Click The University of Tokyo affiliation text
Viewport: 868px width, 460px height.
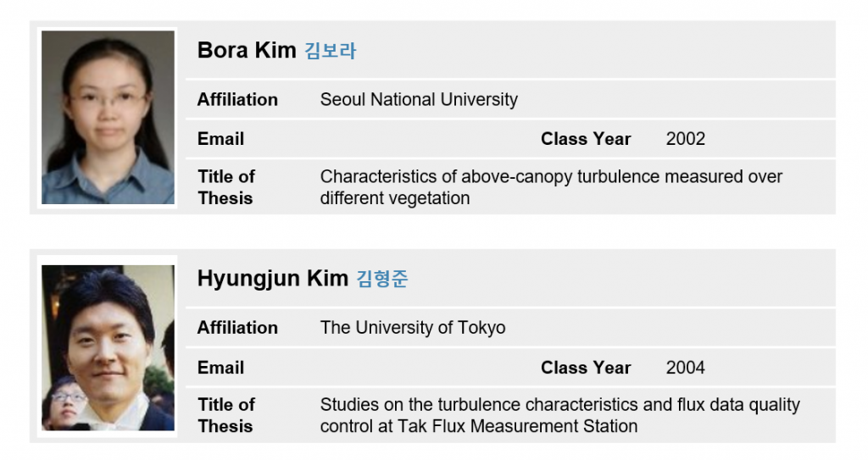click(413, 328)
